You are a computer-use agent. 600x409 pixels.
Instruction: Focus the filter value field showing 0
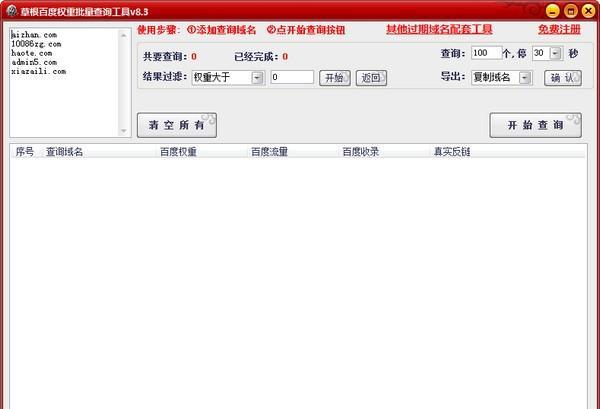(292, 77)
